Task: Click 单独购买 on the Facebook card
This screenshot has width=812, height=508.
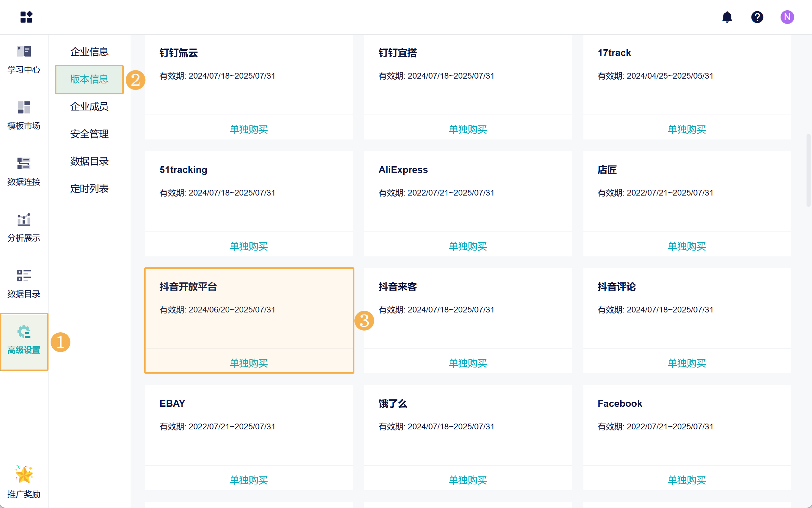Action: pyautogui.click(x=687, y=480)
